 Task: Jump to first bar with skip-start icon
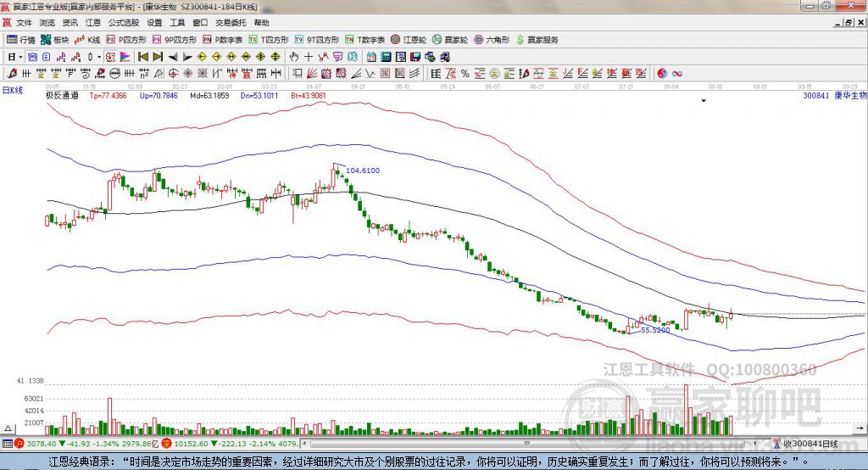[142, 57]
